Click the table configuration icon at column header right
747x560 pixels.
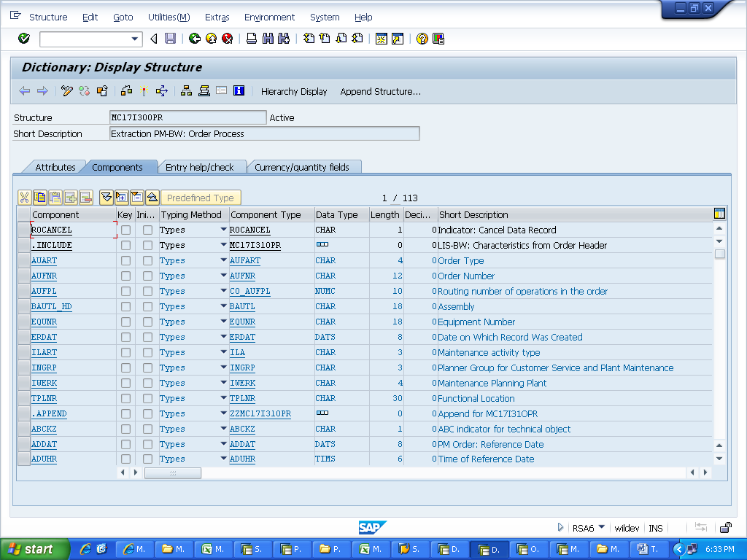click(719, 214)
